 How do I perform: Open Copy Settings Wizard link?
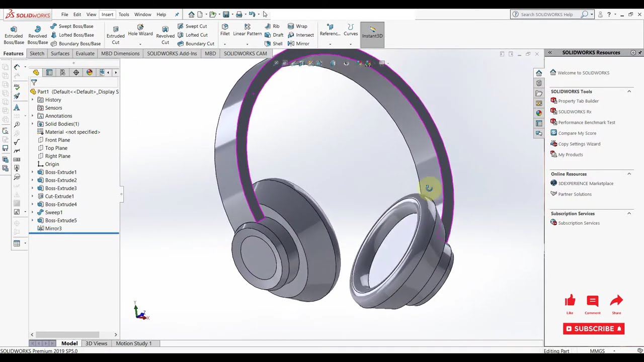575,144
